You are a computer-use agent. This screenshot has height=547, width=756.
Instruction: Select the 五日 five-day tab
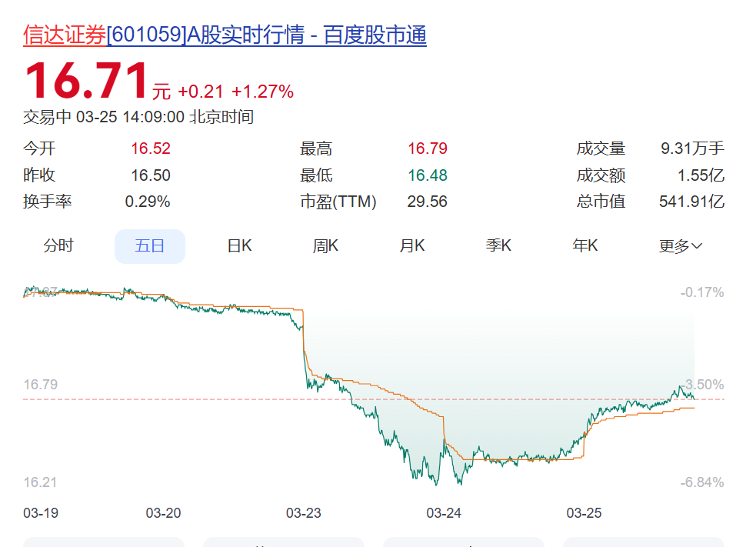(x=150, y=246)
